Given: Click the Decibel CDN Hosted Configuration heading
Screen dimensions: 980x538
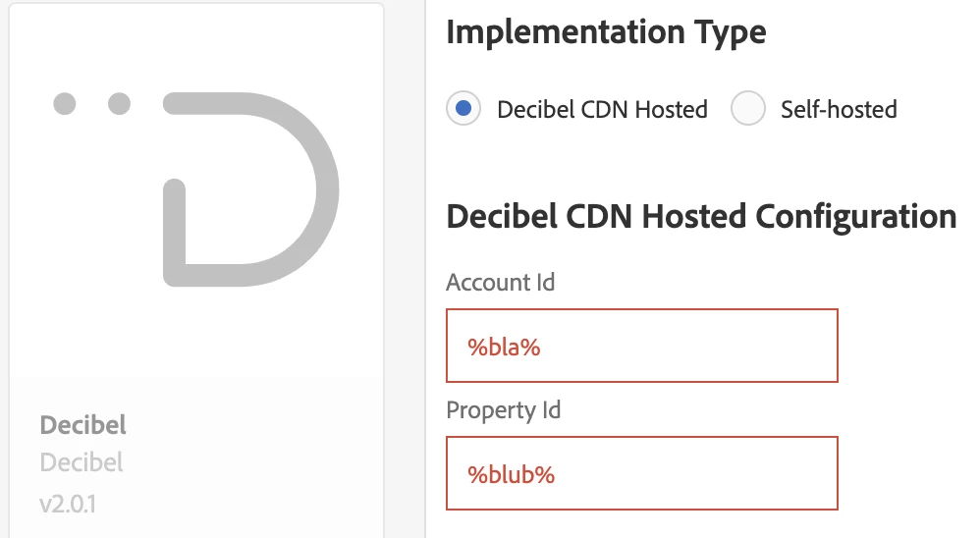Looking at the screenshot, I should [701, 217].
